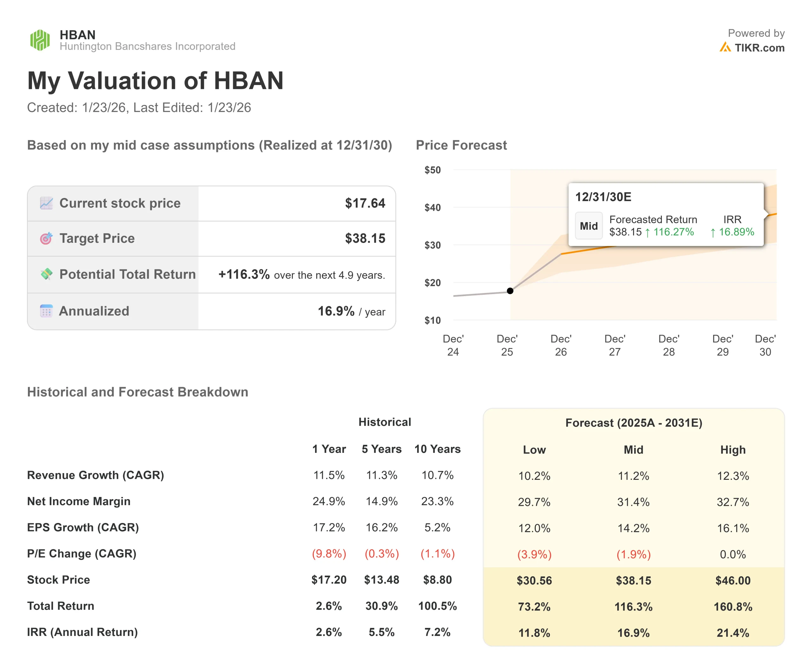
Task: Click the High IRR 21.4% cell
Action: point(732,632)
